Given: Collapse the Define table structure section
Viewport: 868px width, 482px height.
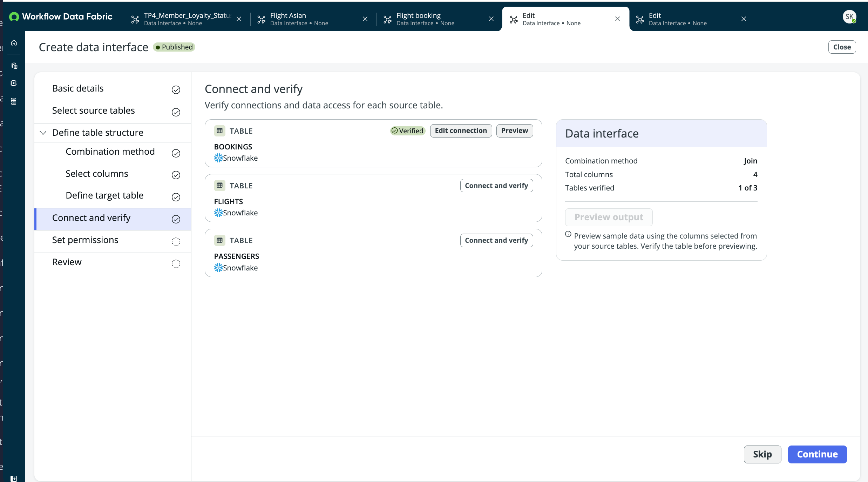Looking at the screenshot, I should pos(43,133).
